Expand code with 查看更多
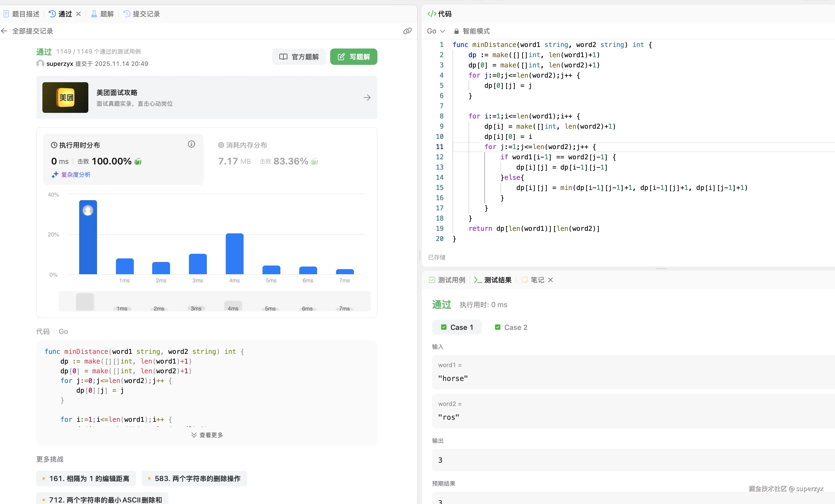The width and height of the screenshot is (835, 504). [x=207, y=435]
